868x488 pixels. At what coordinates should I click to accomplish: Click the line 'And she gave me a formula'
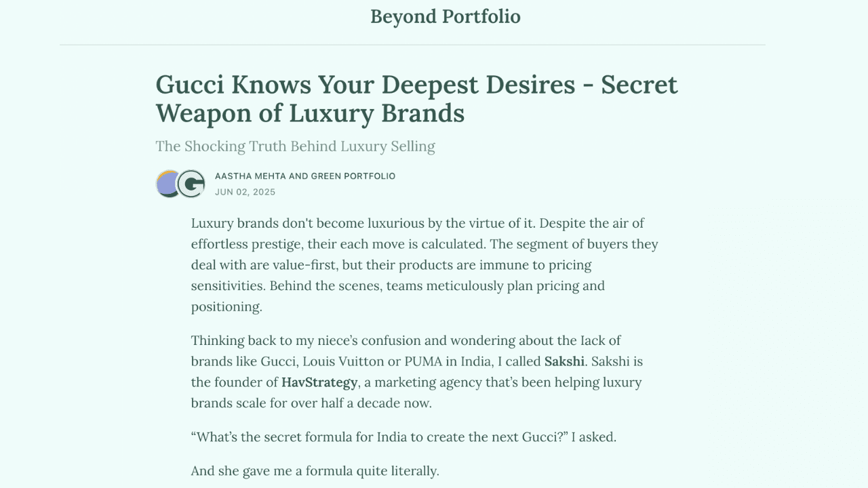click(315, 470)
